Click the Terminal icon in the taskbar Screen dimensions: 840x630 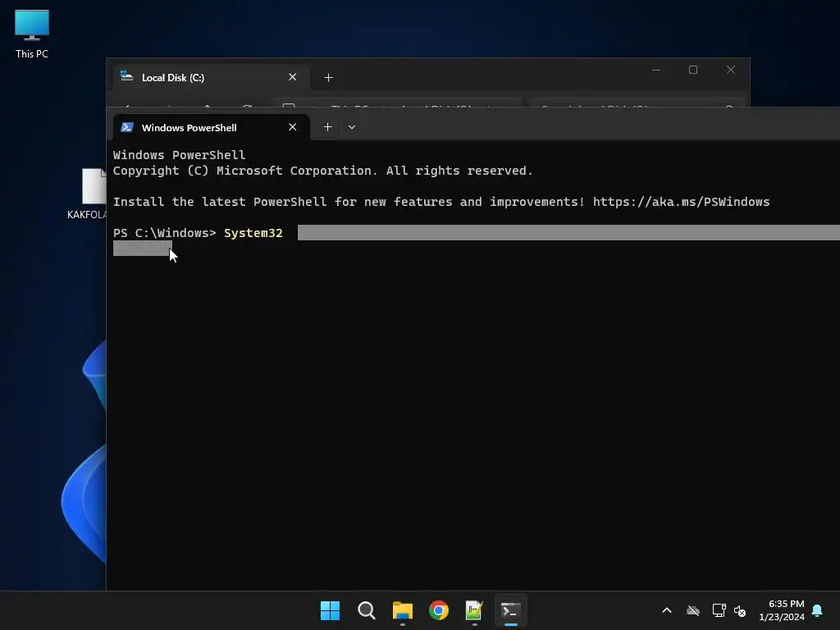click(510, 610)
